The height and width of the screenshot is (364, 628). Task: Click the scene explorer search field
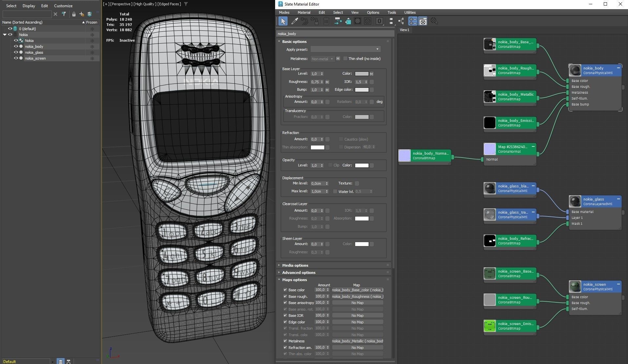[x=27, y=14]
